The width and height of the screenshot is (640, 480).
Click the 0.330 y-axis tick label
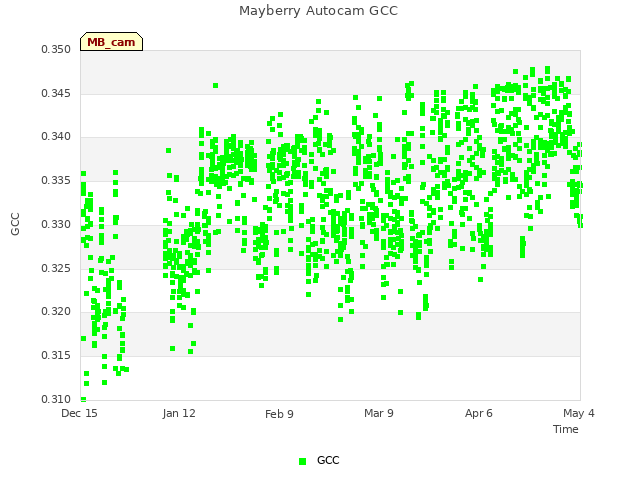56,224
